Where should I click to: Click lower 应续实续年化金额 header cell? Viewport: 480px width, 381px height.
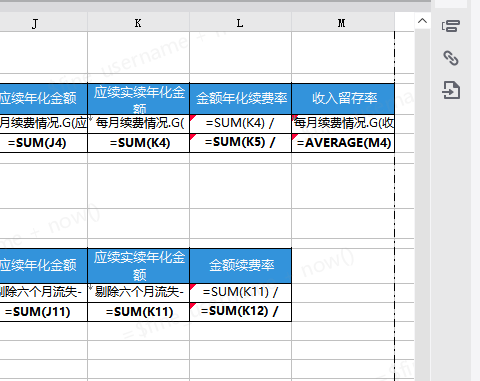138,266
